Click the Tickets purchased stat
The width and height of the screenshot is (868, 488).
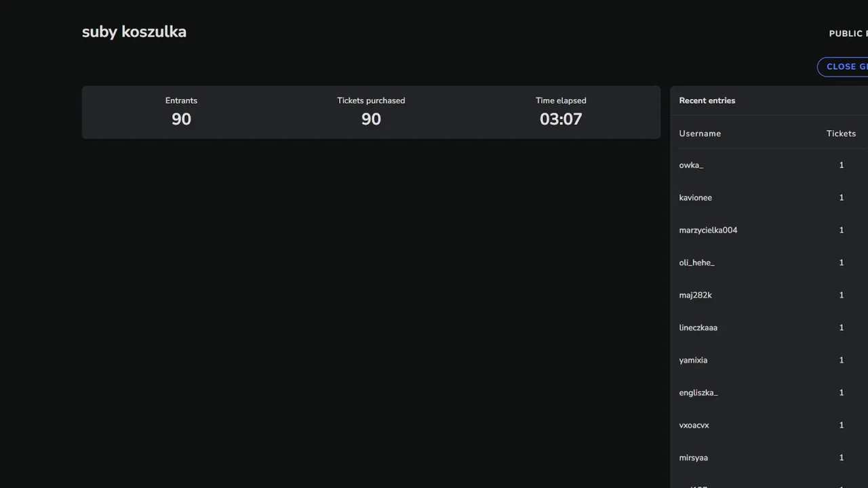coord(371,119)
